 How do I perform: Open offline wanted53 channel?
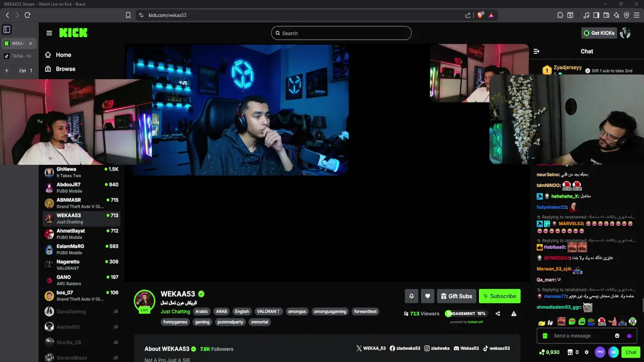point(82,327)
